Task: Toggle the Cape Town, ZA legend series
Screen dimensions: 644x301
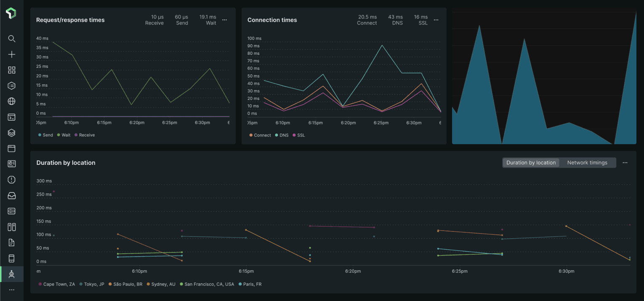Action: (59, 284)
